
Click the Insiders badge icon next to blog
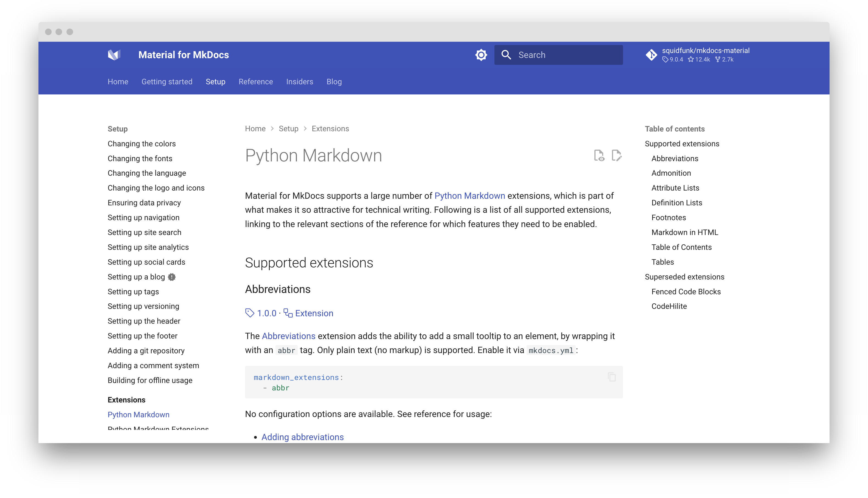[x=172, y=277]
